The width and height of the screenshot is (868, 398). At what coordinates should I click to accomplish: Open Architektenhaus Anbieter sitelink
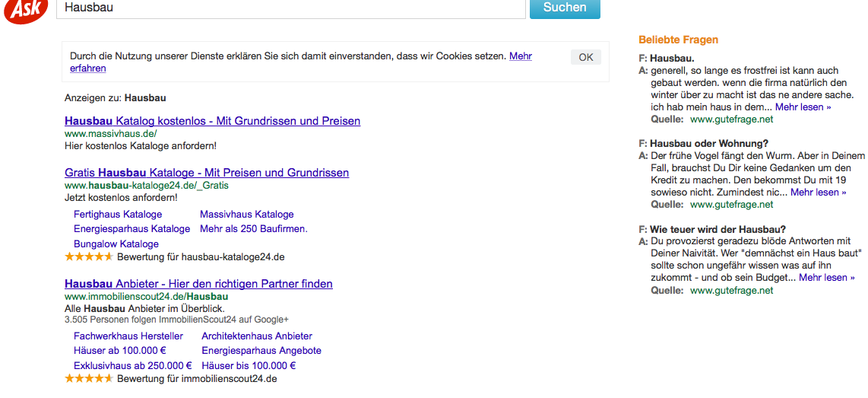tap(257, 336)
